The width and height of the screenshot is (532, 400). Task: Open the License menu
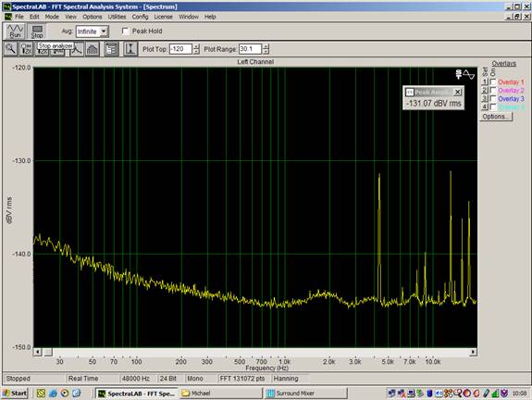[163, 17]
